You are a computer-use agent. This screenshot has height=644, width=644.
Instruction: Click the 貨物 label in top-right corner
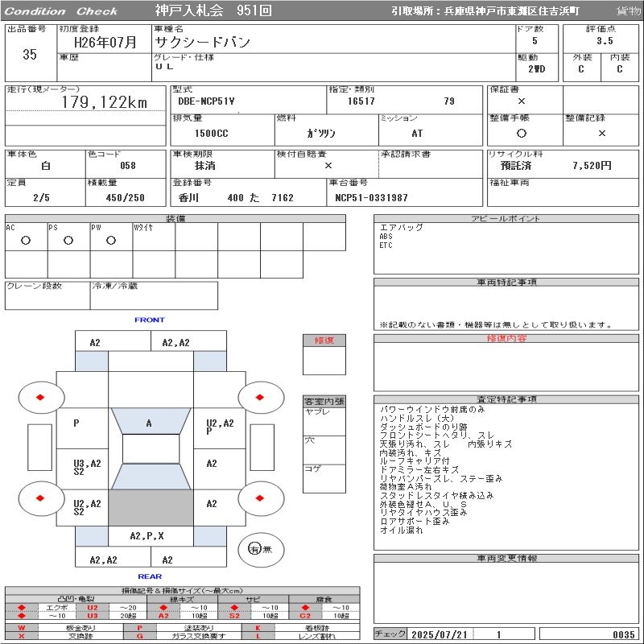coord(628,11)
